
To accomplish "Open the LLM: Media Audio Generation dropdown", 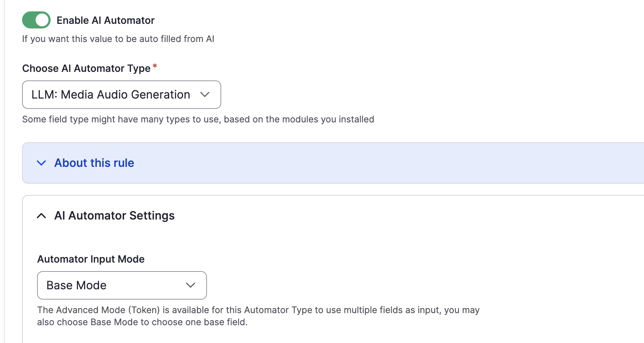I will click(121, 95).
